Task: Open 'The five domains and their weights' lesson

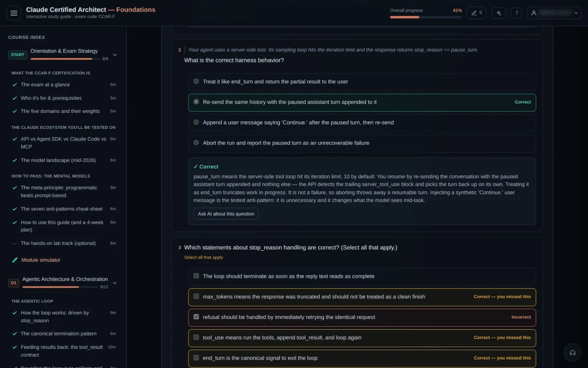Action: tap(60, 112)
